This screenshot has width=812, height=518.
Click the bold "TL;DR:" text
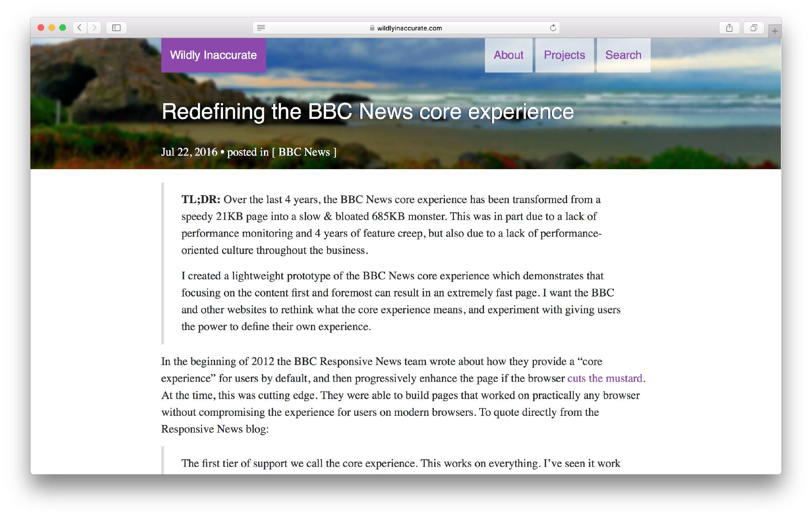pyautogui.click(x=201, y=199)
